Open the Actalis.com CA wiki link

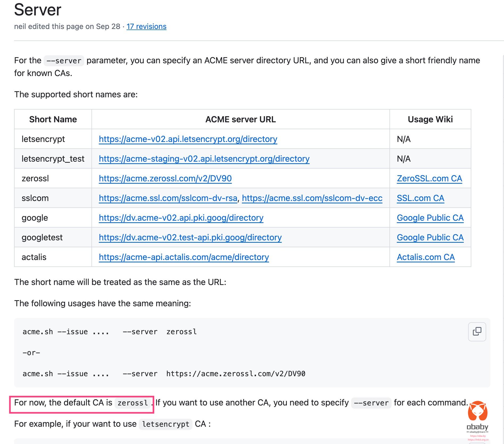pos(426,257)
